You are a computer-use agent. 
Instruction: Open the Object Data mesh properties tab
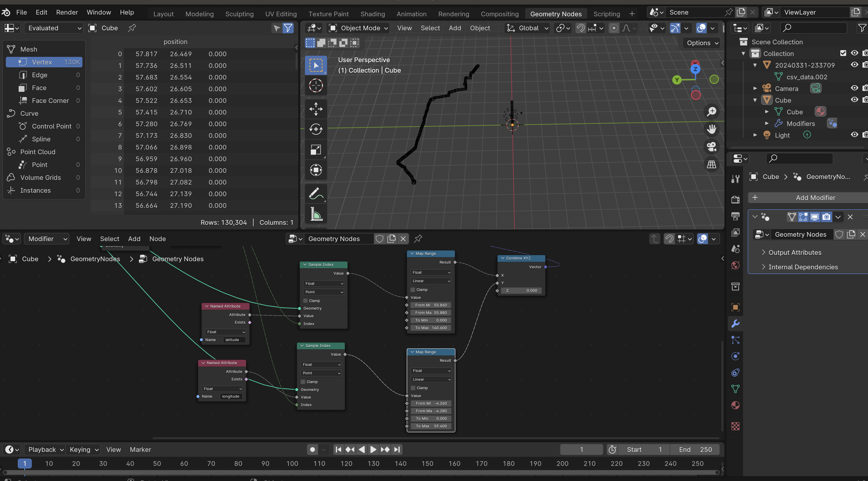[735, 389]
